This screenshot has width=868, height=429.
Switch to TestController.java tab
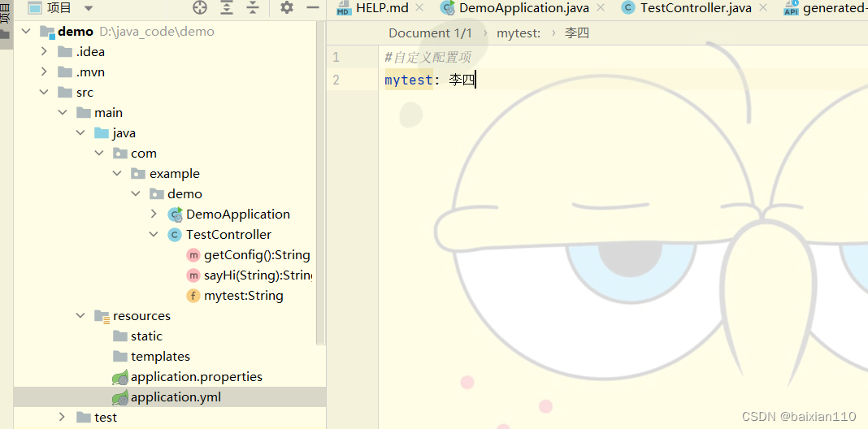pyautogui.click(x=696, y=8)
